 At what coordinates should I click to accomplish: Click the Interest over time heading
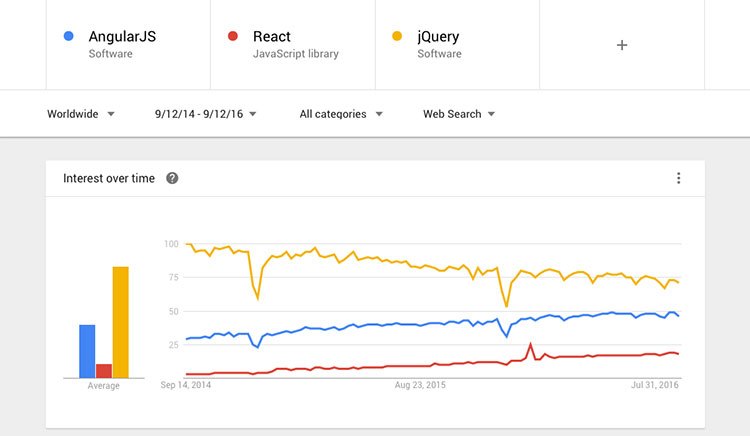[109, 178]
